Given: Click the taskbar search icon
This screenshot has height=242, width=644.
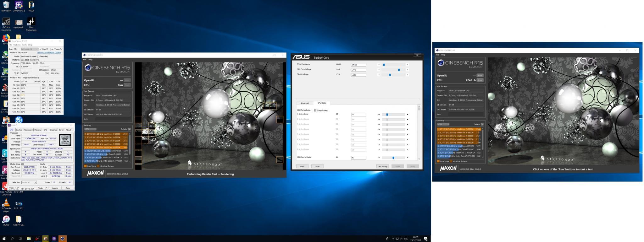Looking at the screenshot, I should (12, 239).
